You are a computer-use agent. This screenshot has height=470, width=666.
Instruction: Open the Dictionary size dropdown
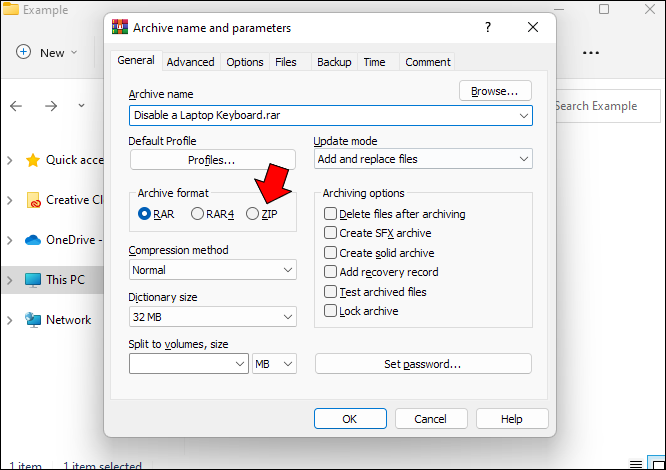click(x=213, y=317)
